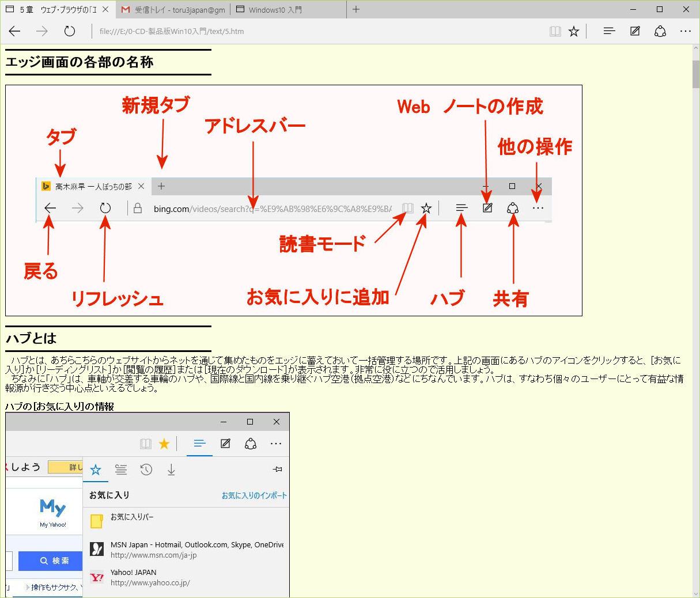Click the scroll-down arrow at the scrollbar bottom
Screen dimensions: 700x598
(695, 593)
